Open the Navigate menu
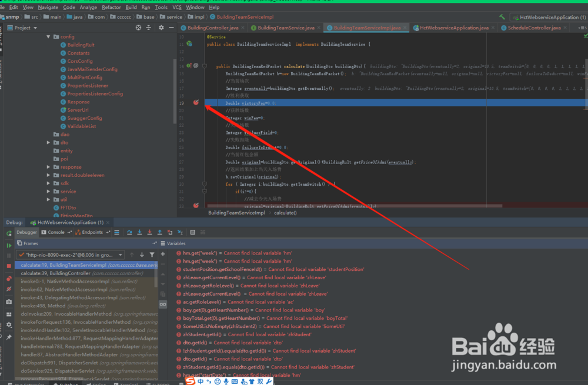Viewport: 588px width, 385px height. pos(48,7)
